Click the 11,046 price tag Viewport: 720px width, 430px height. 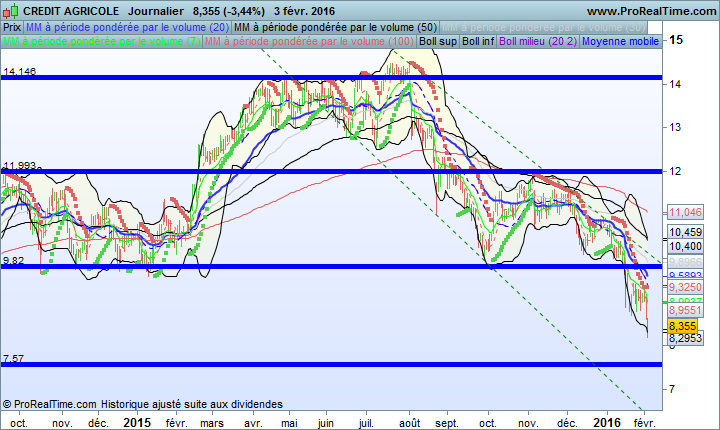pyautogui.click(x=685, y=212)
